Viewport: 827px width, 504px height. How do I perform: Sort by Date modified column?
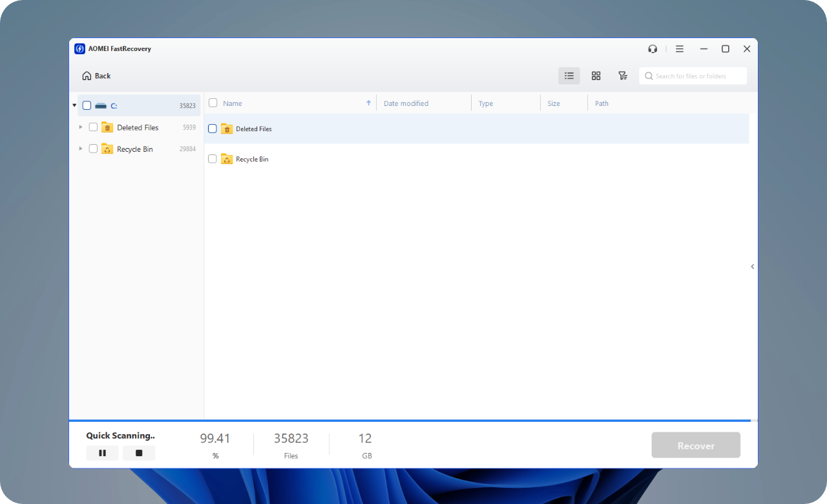pos(406,103)
